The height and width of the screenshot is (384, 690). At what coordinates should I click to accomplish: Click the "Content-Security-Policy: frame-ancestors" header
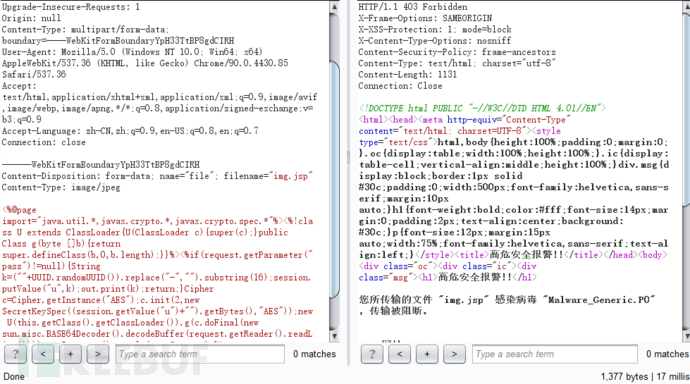click(457, 52)
